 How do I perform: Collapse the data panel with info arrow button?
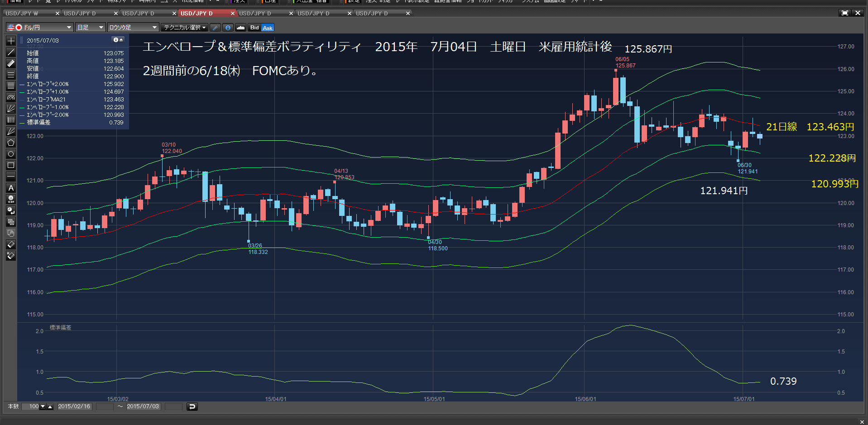(x=118, y=40)
